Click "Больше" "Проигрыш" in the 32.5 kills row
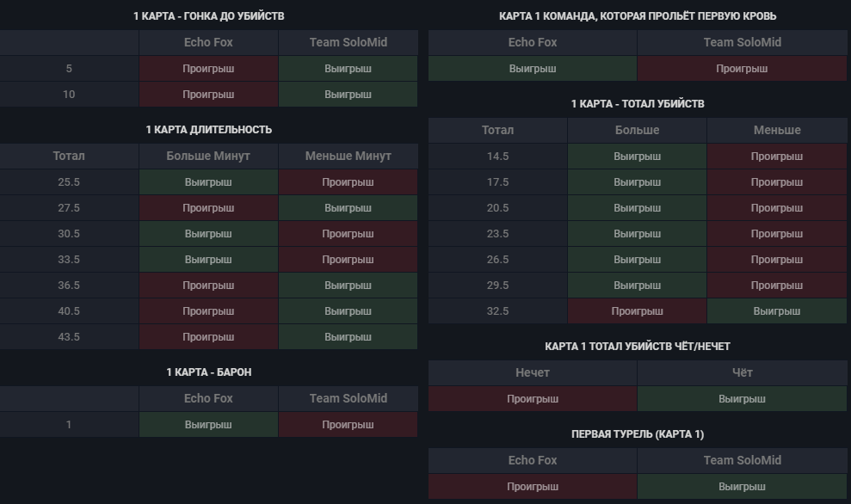The image size is (851, 504). tap(637, 310)
